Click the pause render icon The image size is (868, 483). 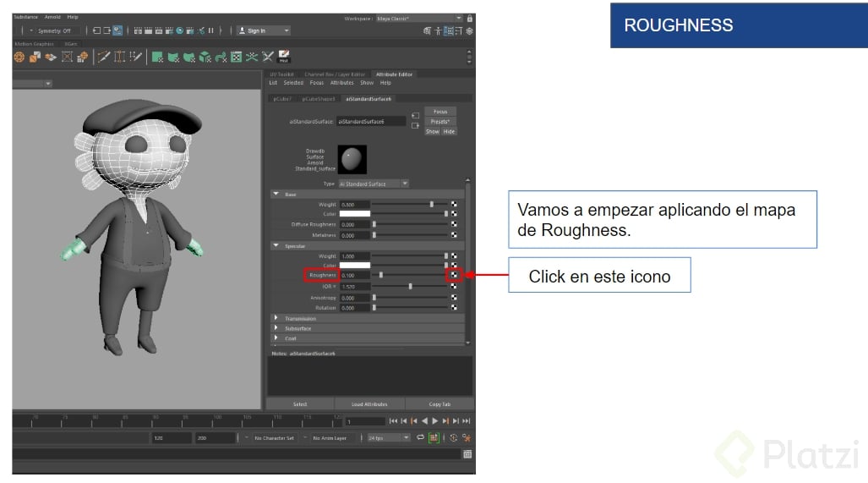click(x=211, y=31)
